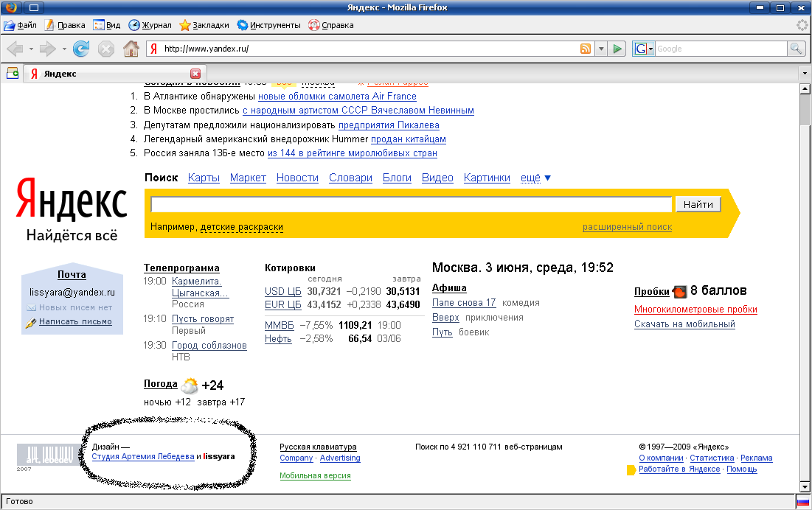
Task: Click the Back navigation arrow
Action: (x=15, y=49)
